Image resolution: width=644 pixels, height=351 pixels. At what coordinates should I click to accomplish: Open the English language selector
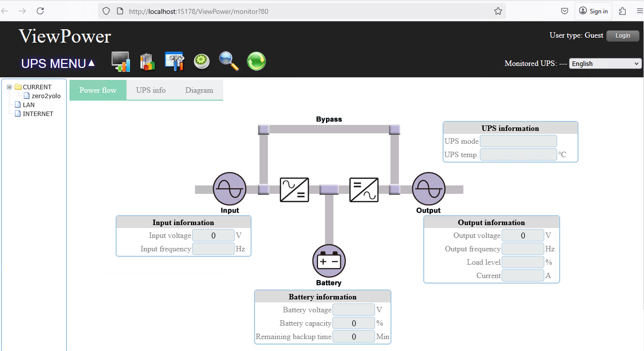pos(605,63)
